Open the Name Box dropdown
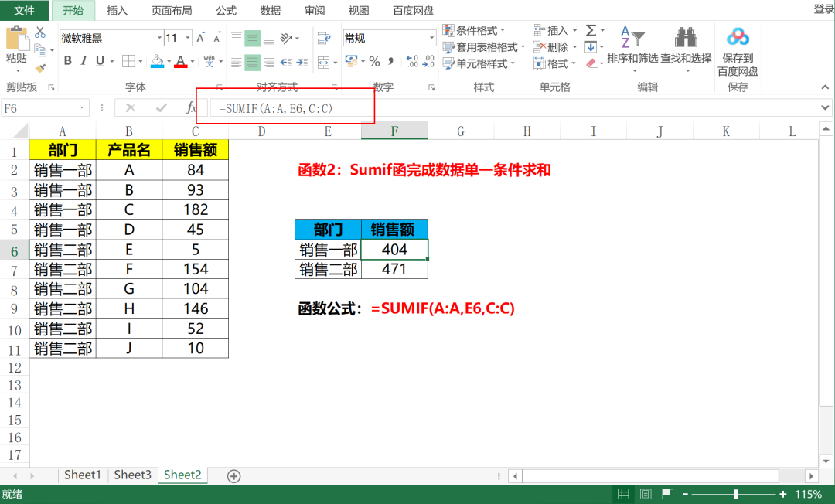The image size is (835, 504). (82, 108)
